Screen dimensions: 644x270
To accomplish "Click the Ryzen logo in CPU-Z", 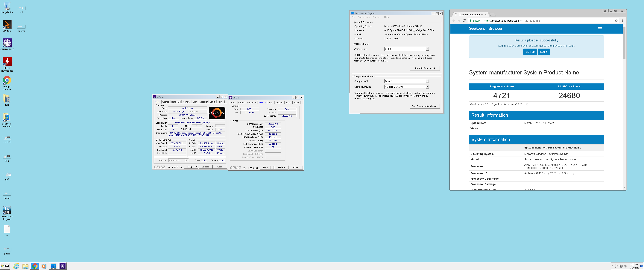I will (x=217, y=113).
